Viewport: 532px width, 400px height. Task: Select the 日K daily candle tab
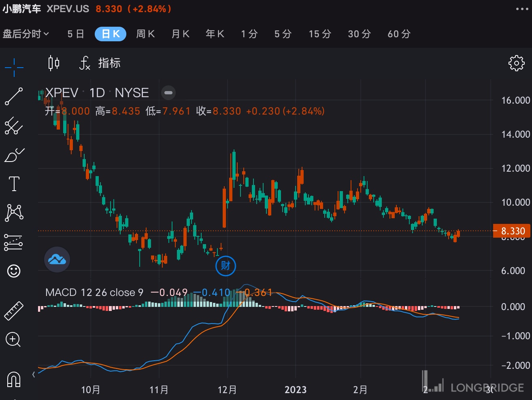click(111, 34)
